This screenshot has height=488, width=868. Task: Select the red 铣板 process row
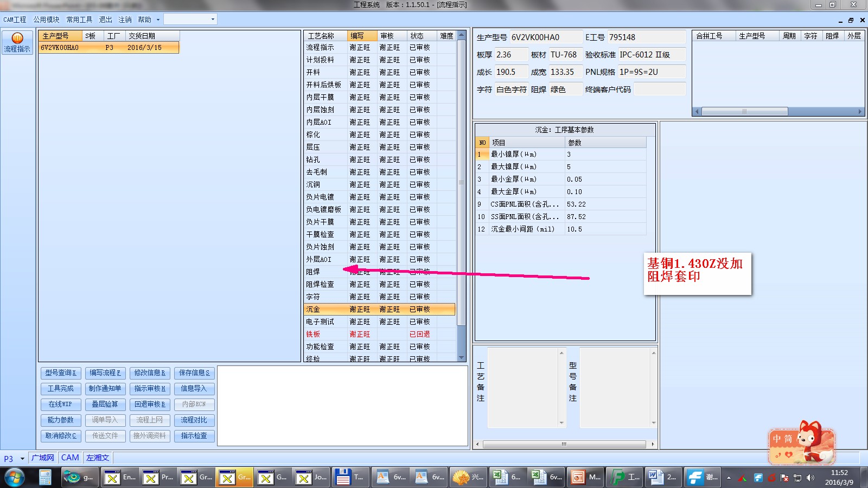pos(380,335)
